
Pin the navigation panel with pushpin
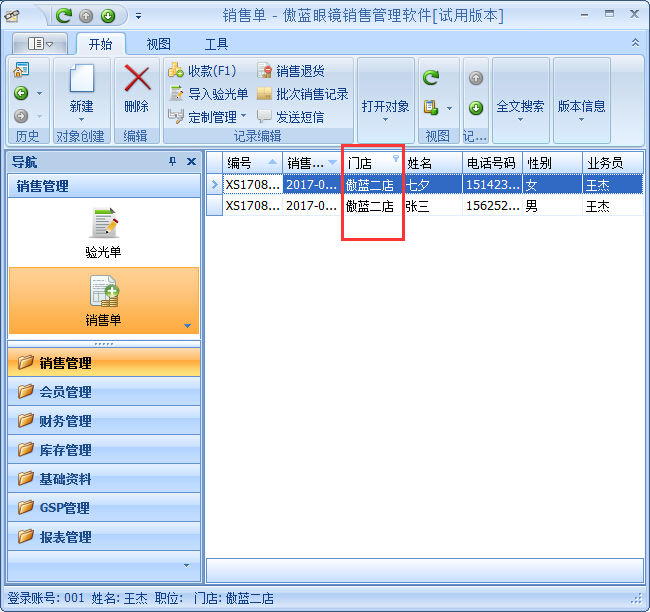tap(172, 162)
